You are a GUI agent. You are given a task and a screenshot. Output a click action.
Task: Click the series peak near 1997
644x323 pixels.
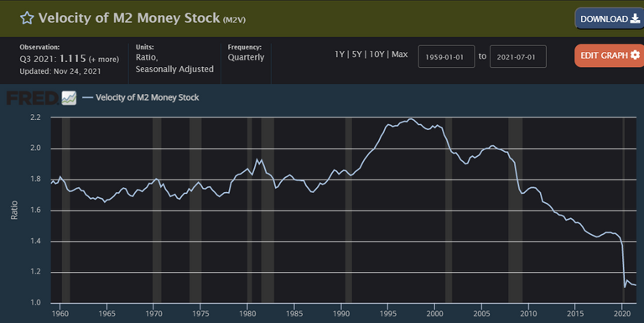coord(411,119)
